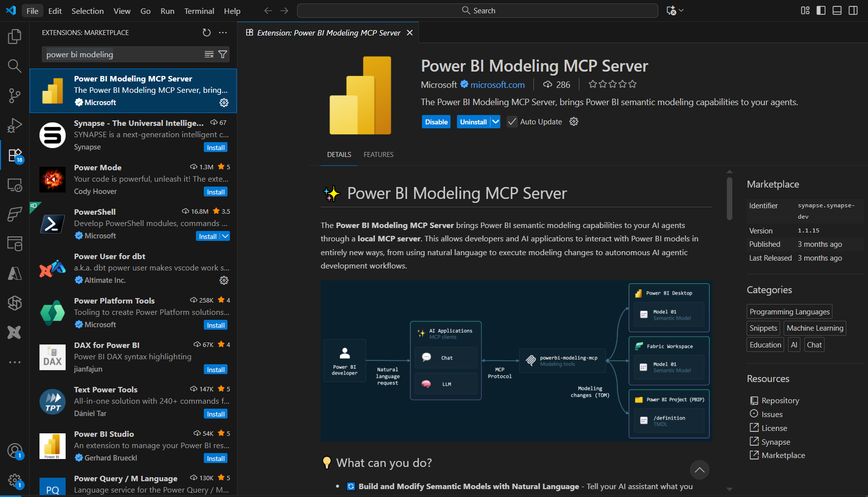Open the Selection menu
Viewport: 868px width, 497px height.
(x=88, y=11)
